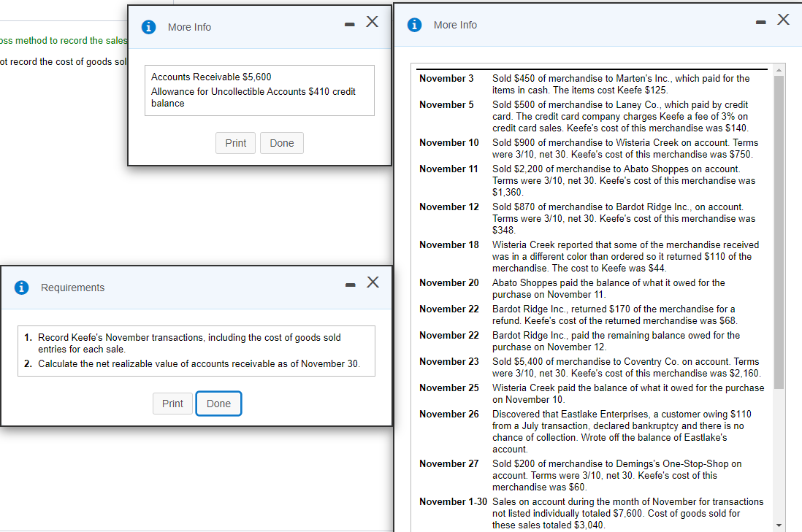
Task: Click the More Info title bar on the right
Action: [584, 24]
